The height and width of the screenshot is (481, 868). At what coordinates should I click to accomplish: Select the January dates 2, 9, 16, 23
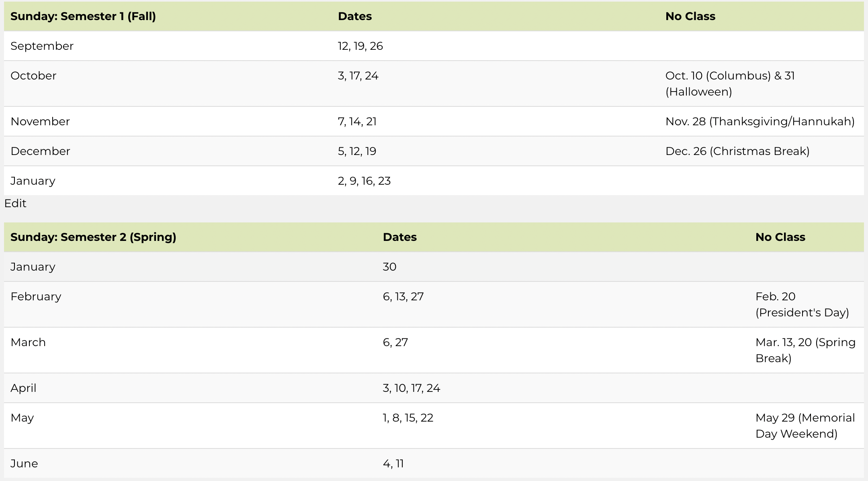point(364,181)
